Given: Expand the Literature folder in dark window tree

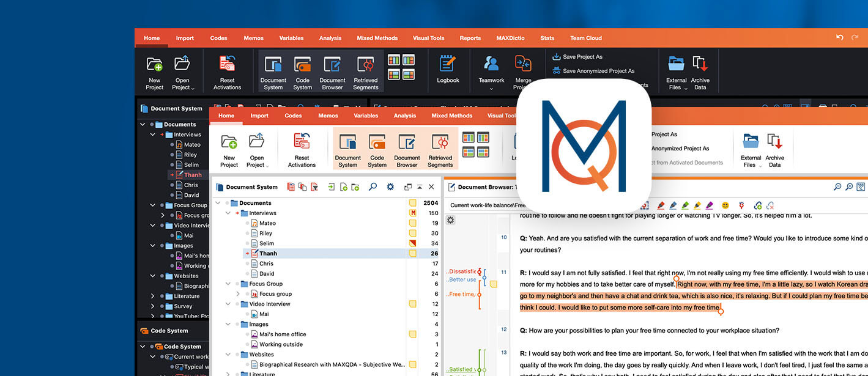Looking at the screenshot, I should coord(153,296).
